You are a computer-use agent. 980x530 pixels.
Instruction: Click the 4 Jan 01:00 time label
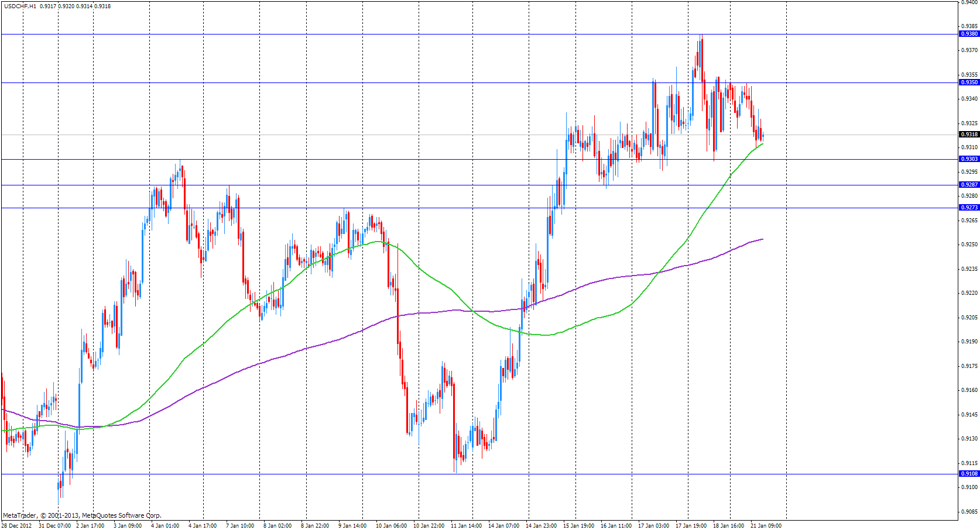point(165,526)
